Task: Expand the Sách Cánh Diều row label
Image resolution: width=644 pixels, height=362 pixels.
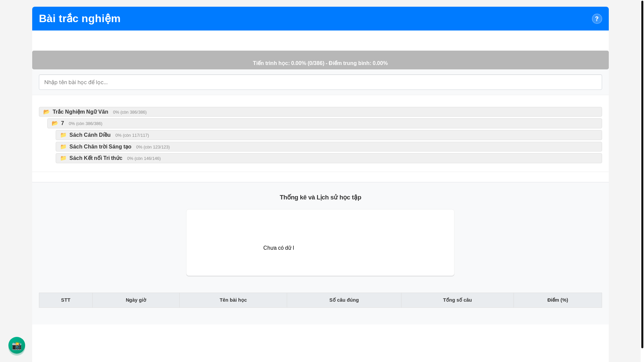Action: [x=90, y=135]
